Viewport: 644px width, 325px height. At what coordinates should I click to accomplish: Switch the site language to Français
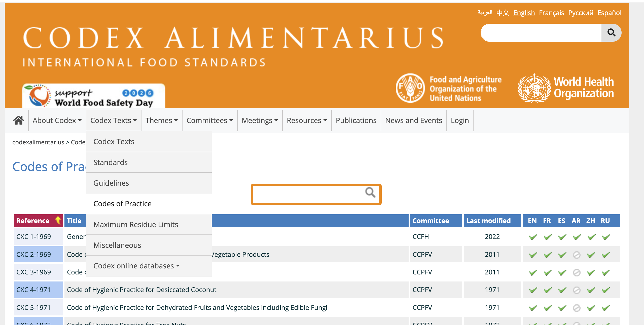click(x=551, y=13)
